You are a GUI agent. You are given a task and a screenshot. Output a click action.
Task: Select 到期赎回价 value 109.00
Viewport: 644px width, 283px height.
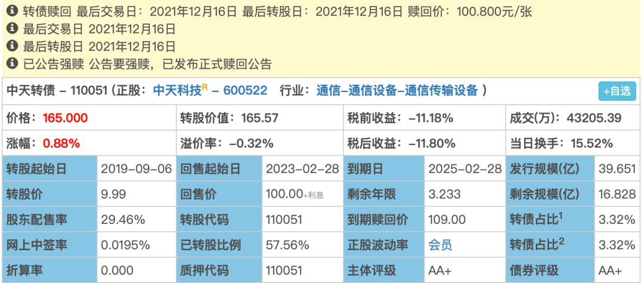click(x=447, y=220)
